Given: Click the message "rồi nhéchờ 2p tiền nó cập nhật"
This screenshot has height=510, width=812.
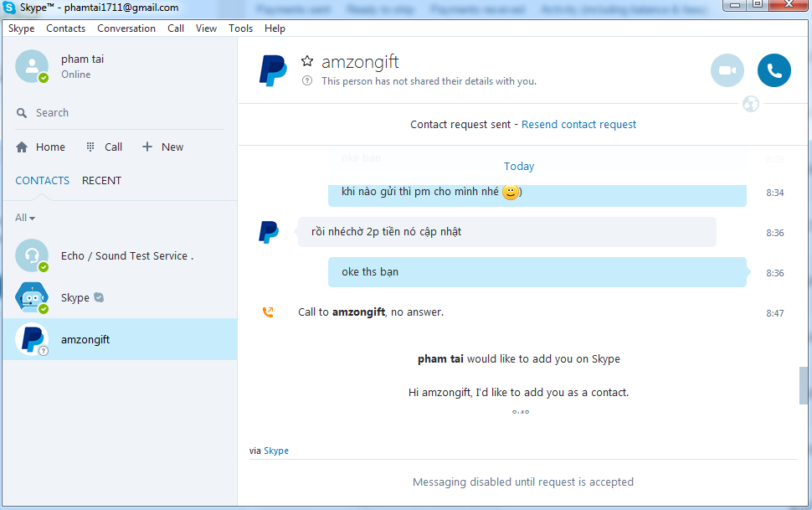Looking at the screenshot, I should point(507,232).
